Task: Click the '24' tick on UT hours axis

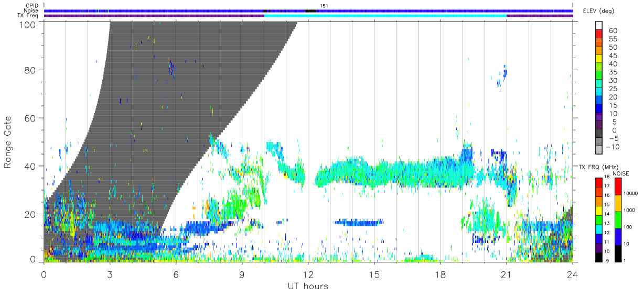Action: coord(572,274)
